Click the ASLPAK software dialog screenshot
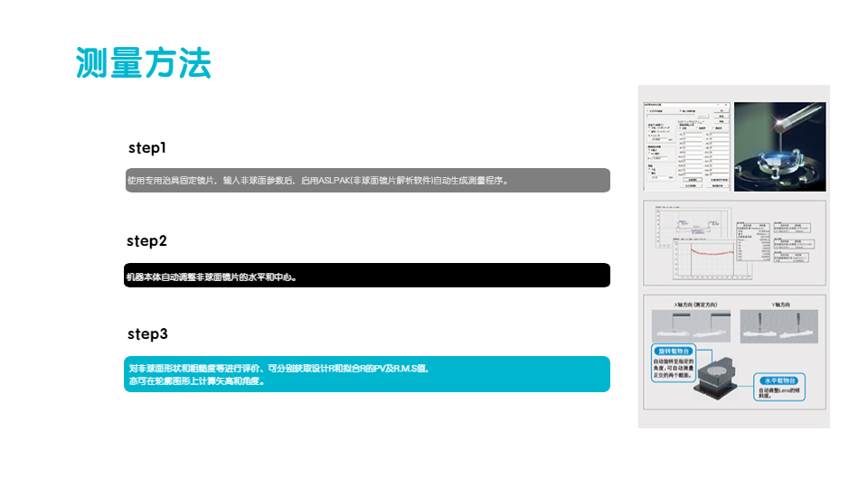The height and width of the screenshot is (488, 868). coord(685,145)
